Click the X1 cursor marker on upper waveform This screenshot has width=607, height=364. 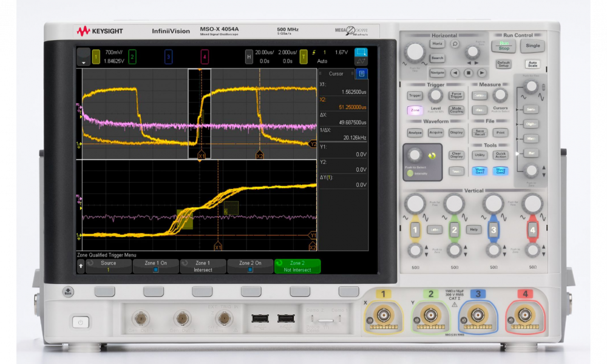pyautogui.click(x=202, y=155)
